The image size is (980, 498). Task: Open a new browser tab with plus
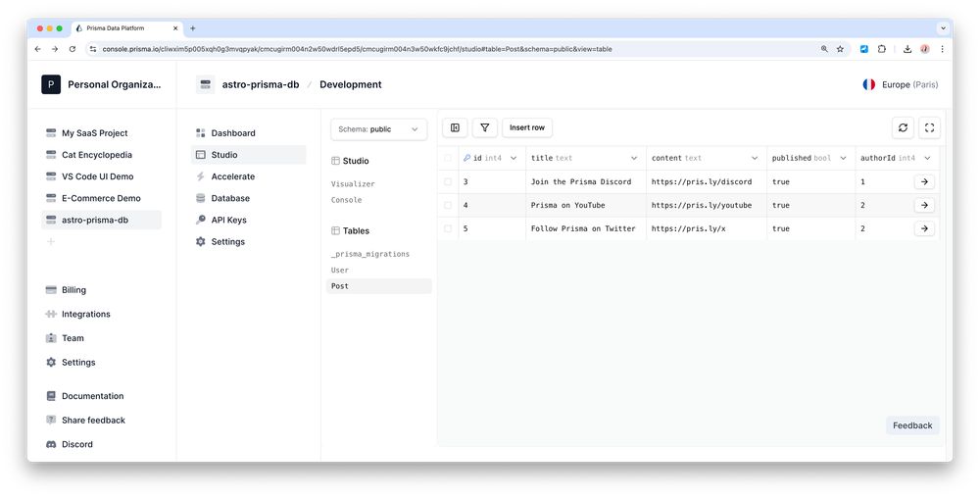192,28
